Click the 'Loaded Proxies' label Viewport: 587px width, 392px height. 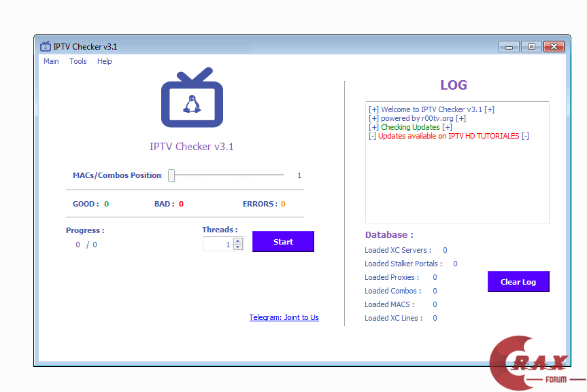coord(392,277)
